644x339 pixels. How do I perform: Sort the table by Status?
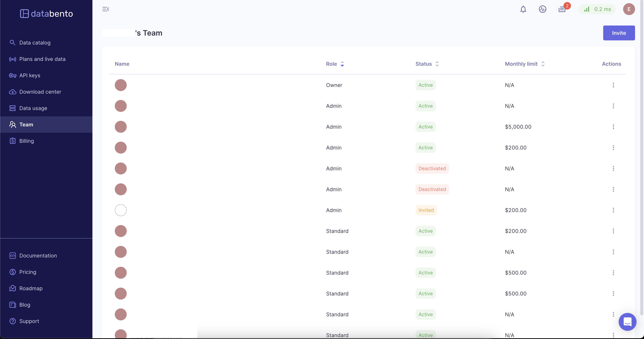pos(437,64)
